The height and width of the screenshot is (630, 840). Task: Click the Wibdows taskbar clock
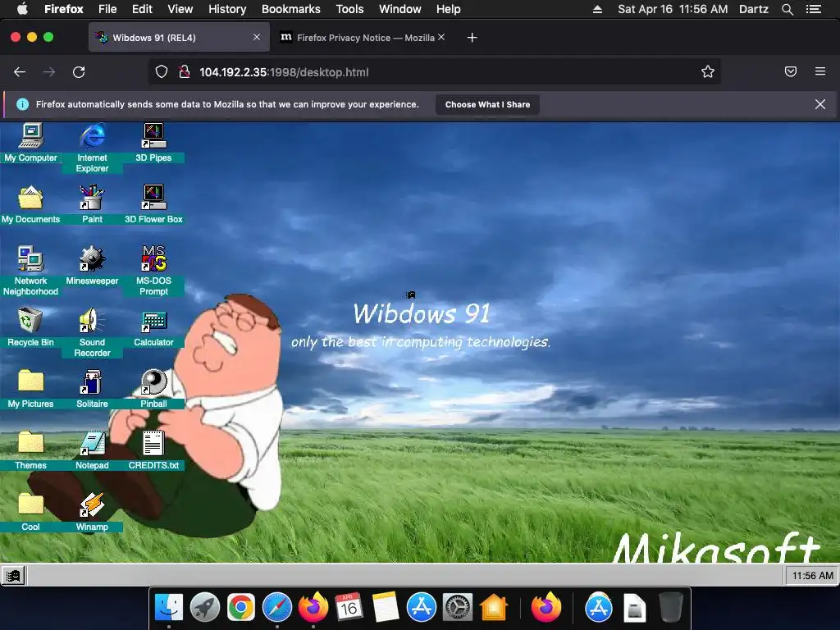(x=812, y=576)
